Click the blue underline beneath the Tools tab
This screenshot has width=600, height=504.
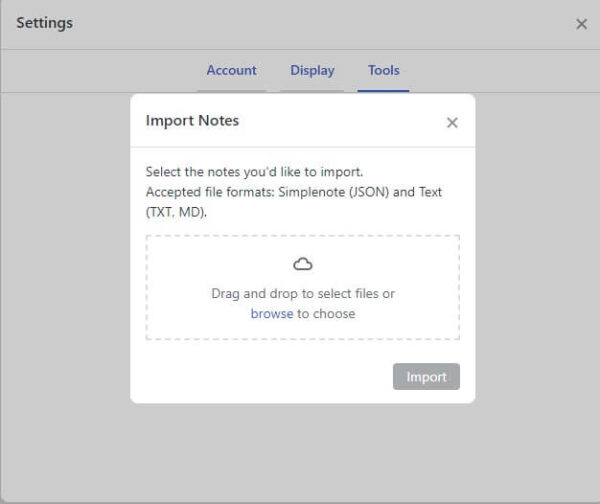383,91
